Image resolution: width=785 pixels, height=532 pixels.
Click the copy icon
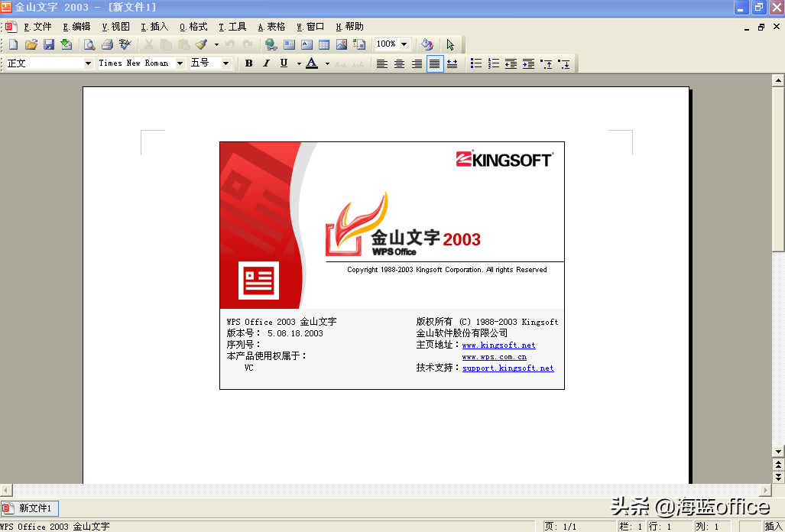coord(166,44)
